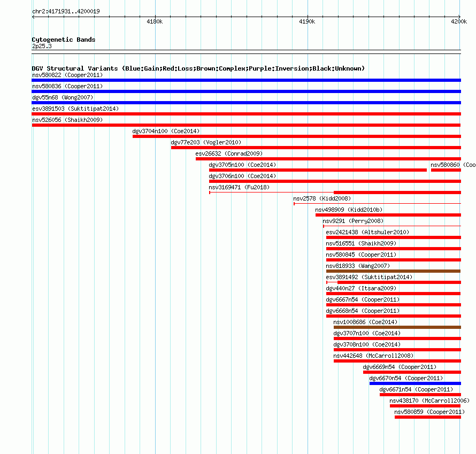Click the dgv6668n54 (Cooper2011) label
Image resolution: width=476 pixels, height=454 pixels.
click(363, 311)
